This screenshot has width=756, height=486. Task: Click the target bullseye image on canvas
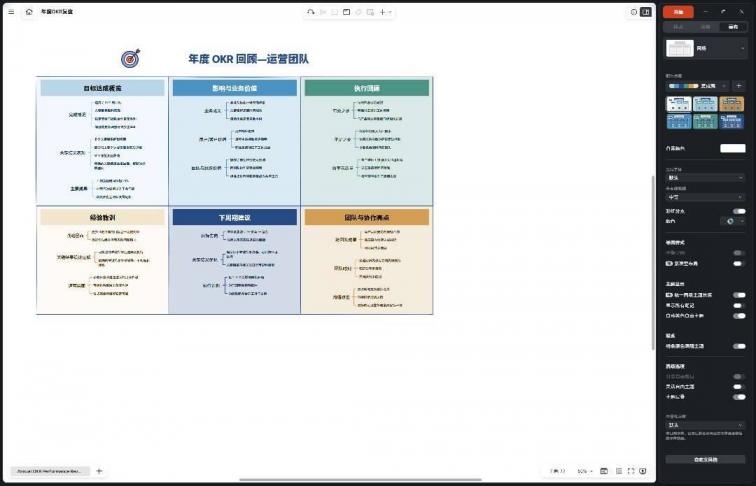[x=130, y=58]
